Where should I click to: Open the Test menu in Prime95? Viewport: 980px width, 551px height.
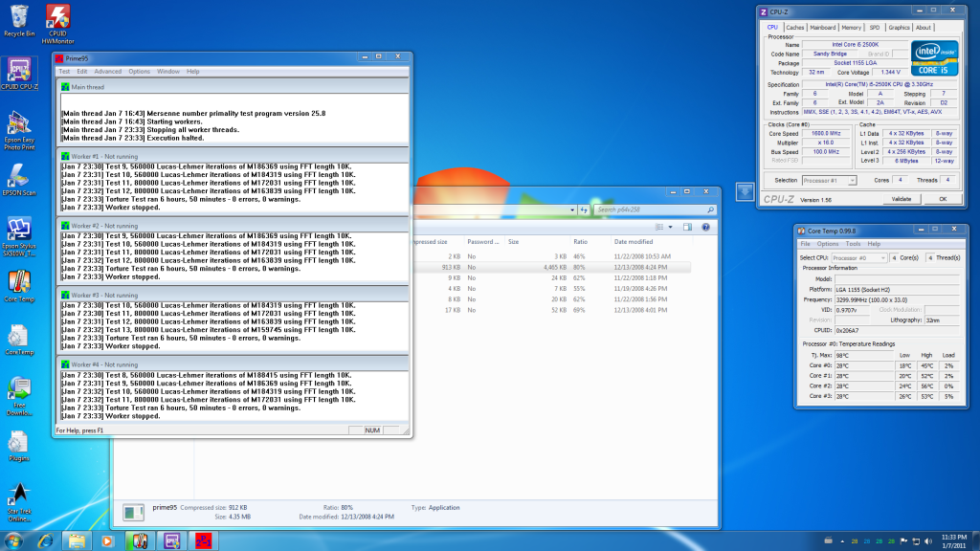[64, 72]
